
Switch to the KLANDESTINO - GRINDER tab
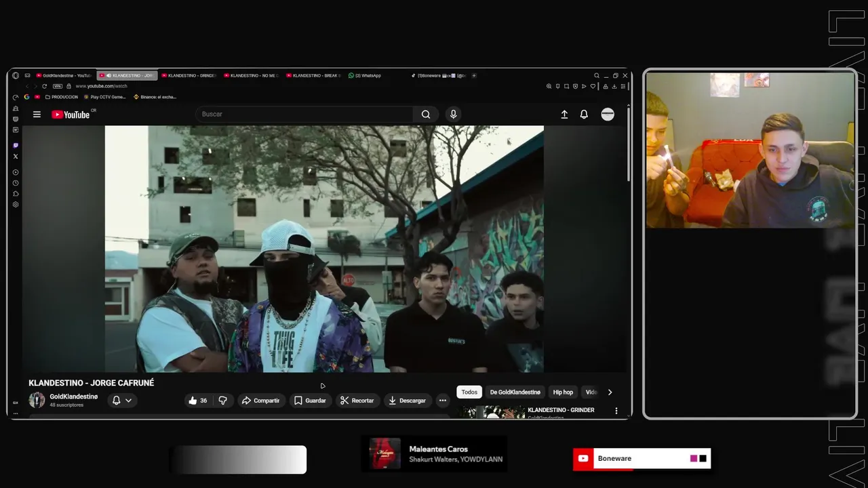[189, 75]
